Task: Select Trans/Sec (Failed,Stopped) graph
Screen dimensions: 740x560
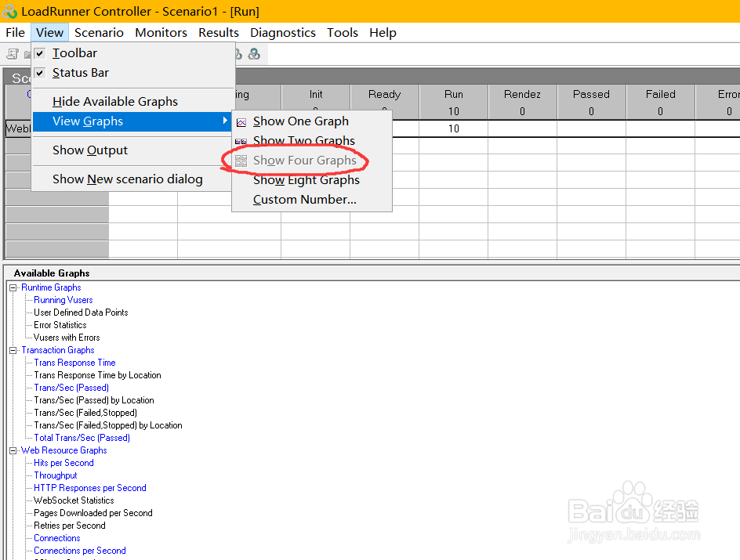Action: coord(85,413)
